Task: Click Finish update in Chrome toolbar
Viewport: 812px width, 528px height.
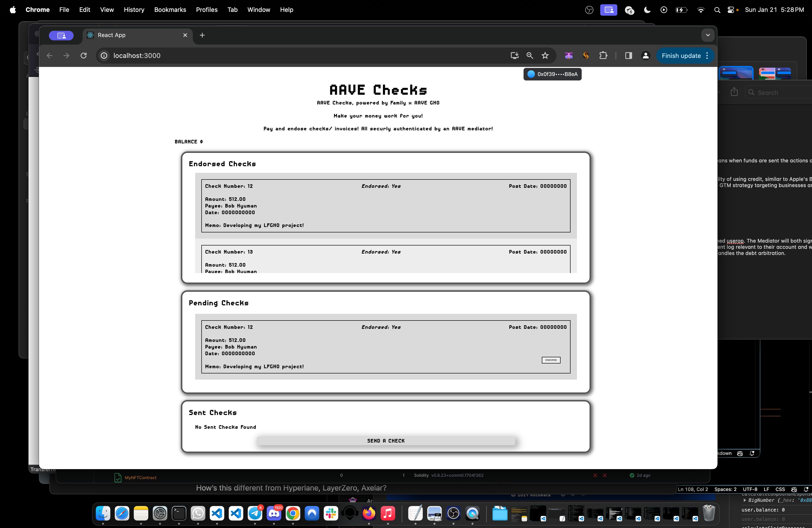Action: (681, 56)
